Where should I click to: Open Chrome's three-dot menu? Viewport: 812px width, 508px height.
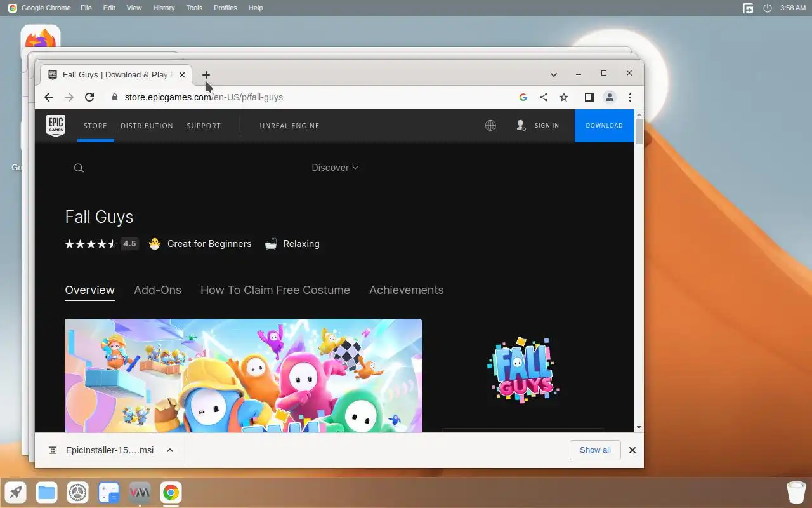click(630, 97)
